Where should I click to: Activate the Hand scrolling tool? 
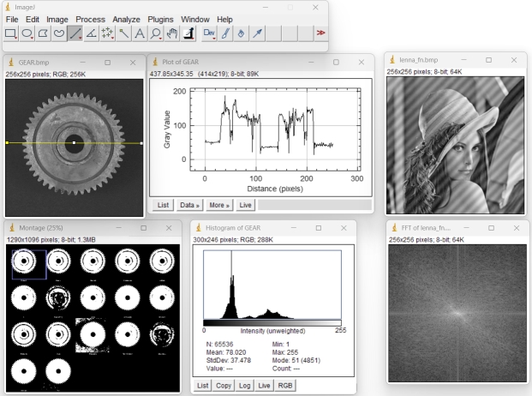click(171, 34)
